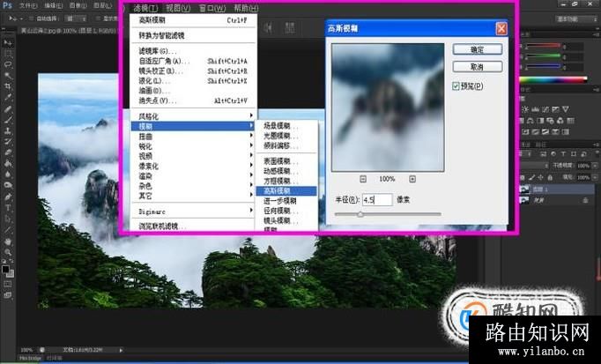Click the red (R) color slider
This screenshot has width=601, height=364.
[543, 46]
